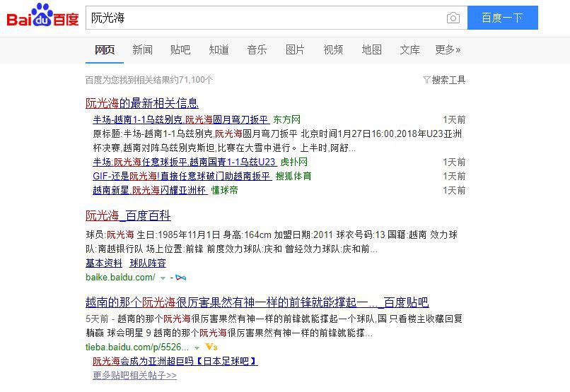Image resolution: width=570 pixels, height=392 pixels.
Task: Open 虎扑网 news 阮光海任意球扳平 link
Action: point(185,162)
